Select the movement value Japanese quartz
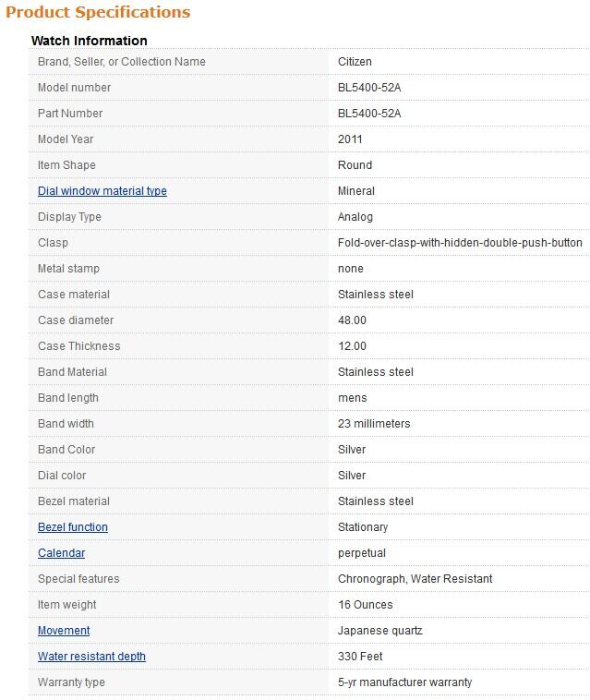Viewport: 590px width, 700px height. [x=380, y=632]
